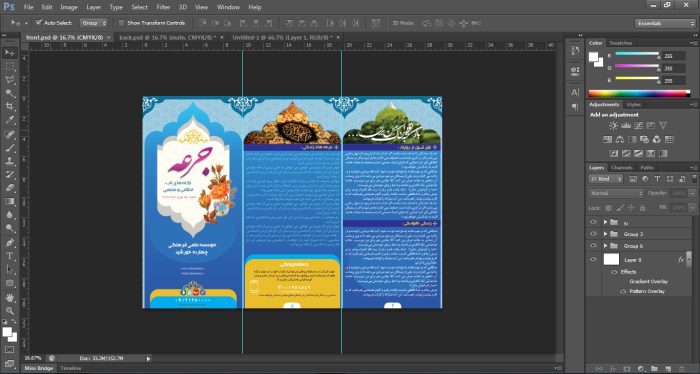The image size is (700, 374).
Task: Open the Essentials workspace dropdown
Action: (665, 23)
